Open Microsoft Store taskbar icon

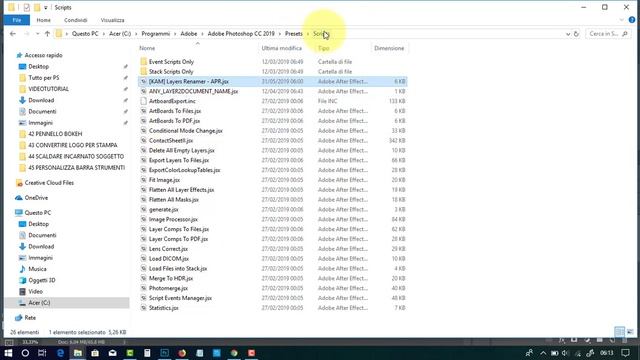click(95, 353)
